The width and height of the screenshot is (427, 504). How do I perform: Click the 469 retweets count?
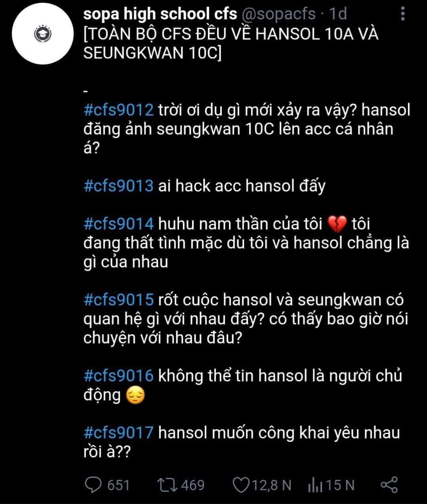[192, 485]
